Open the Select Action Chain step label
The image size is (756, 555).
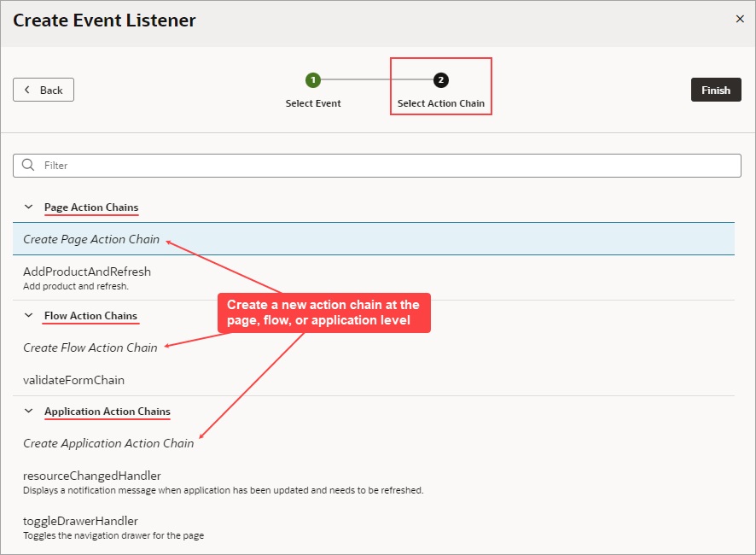tap(440, 103)
